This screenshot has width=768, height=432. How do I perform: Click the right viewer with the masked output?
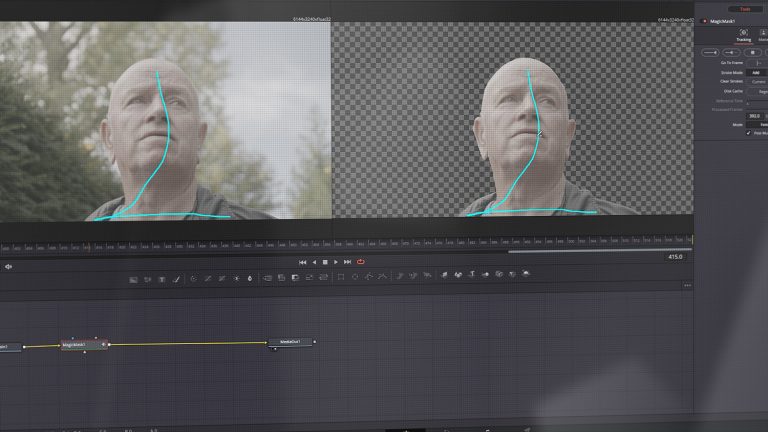513,118
